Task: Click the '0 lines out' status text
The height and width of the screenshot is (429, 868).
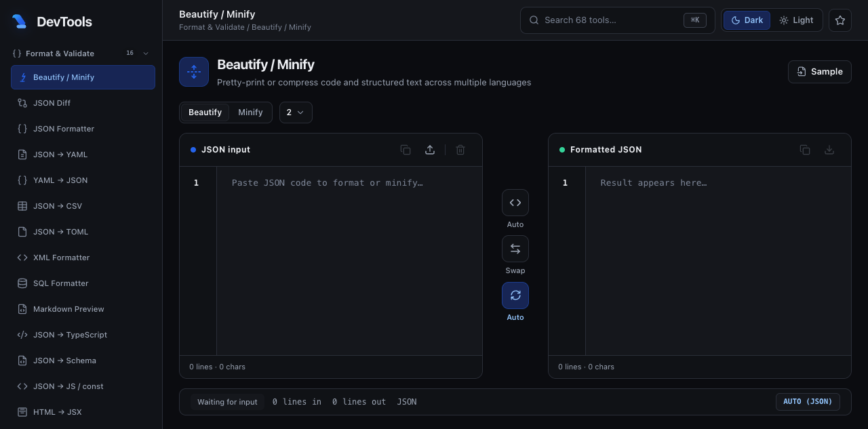Action: [359, 402]
